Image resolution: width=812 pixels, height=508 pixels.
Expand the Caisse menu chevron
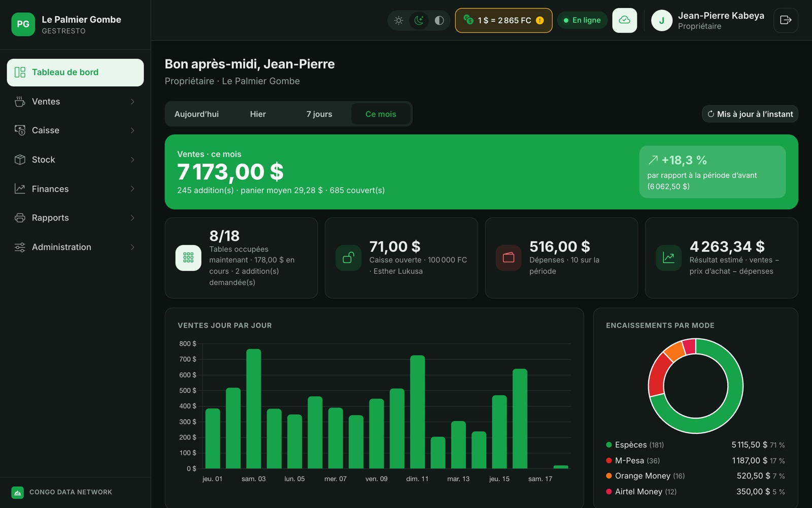point(132,131)
